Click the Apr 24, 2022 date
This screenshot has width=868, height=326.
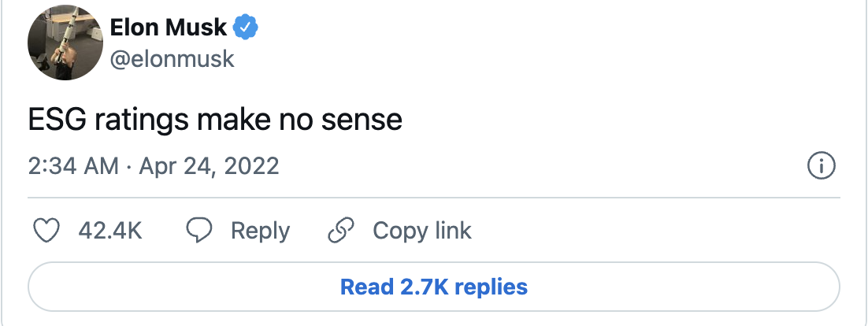pos(206,166)
